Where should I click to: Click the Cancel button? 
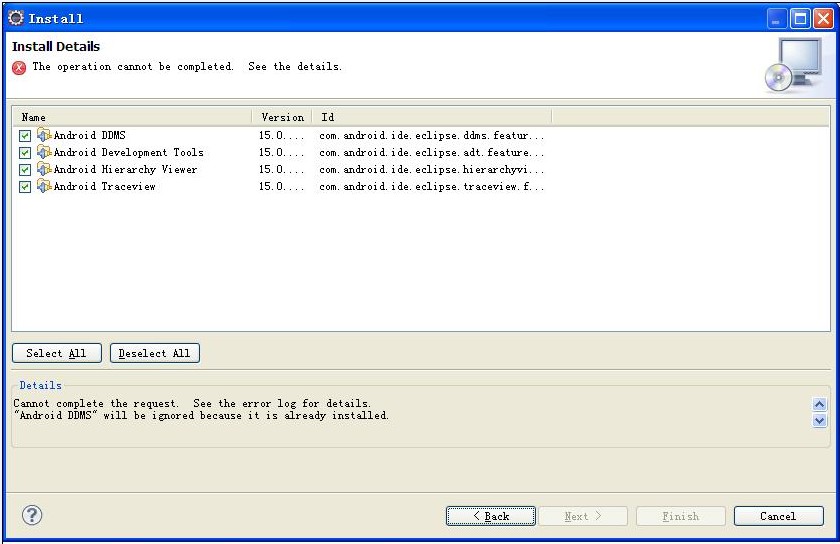click(x=778, y=516)
